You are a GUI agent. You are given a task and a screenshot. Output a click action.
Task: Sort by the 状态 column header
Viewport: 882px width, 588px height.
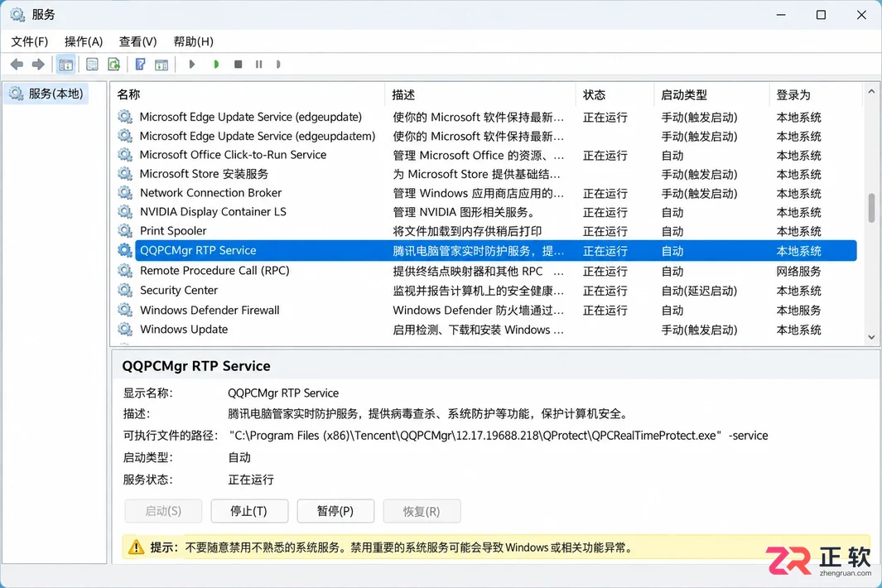615,94
